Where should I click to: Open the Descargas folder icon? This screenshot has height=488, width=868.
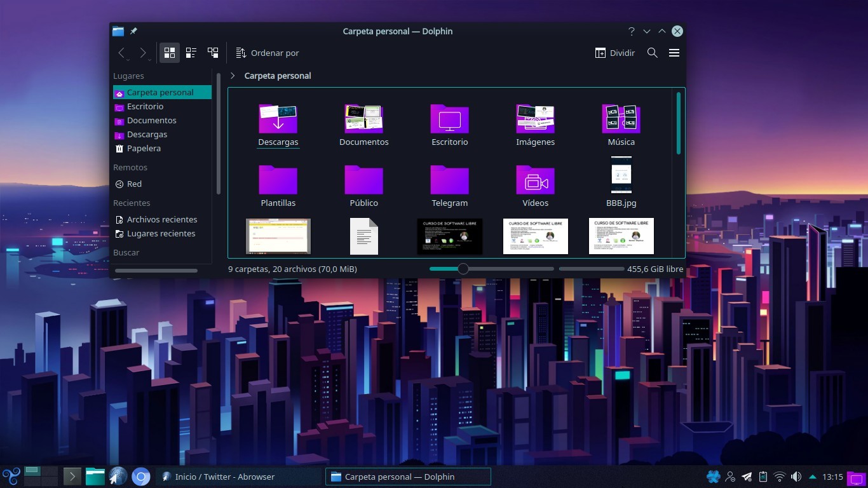pyautogui.click(x=278, y=119)
